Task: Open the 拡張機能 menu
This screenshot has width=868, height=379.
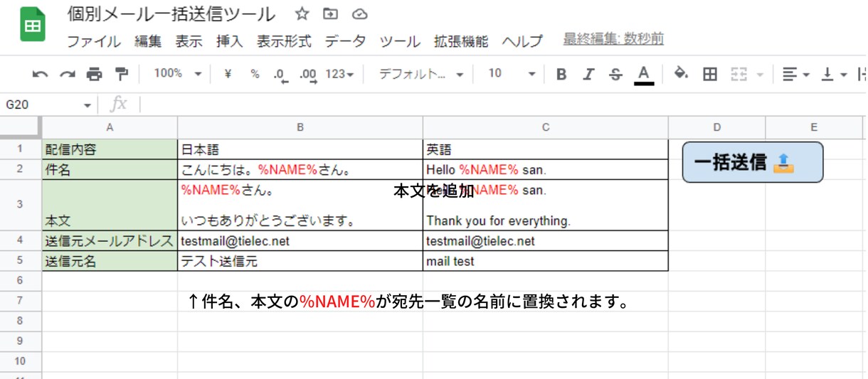Action: tap(461, 41)
